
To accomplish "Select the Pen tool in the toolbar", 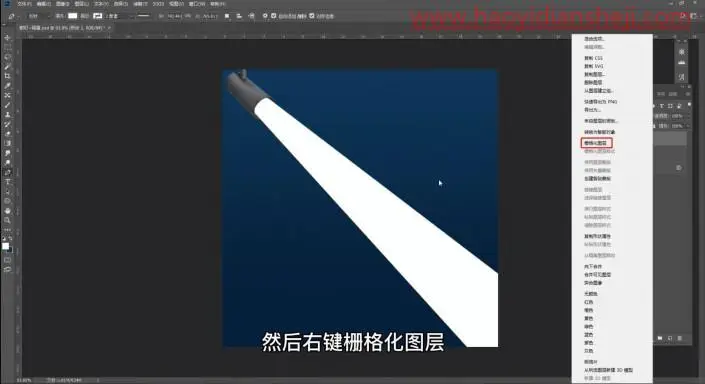I will pos(7,172).
